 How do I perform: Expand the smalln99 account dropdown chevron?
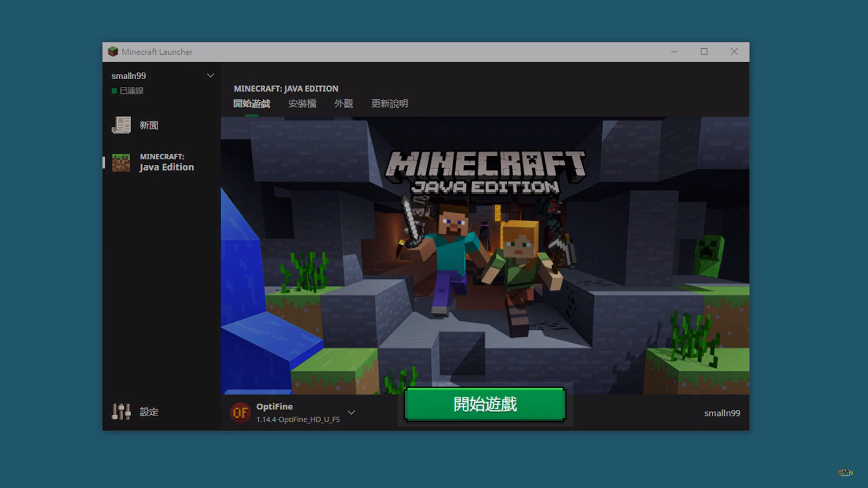point(210,75)
